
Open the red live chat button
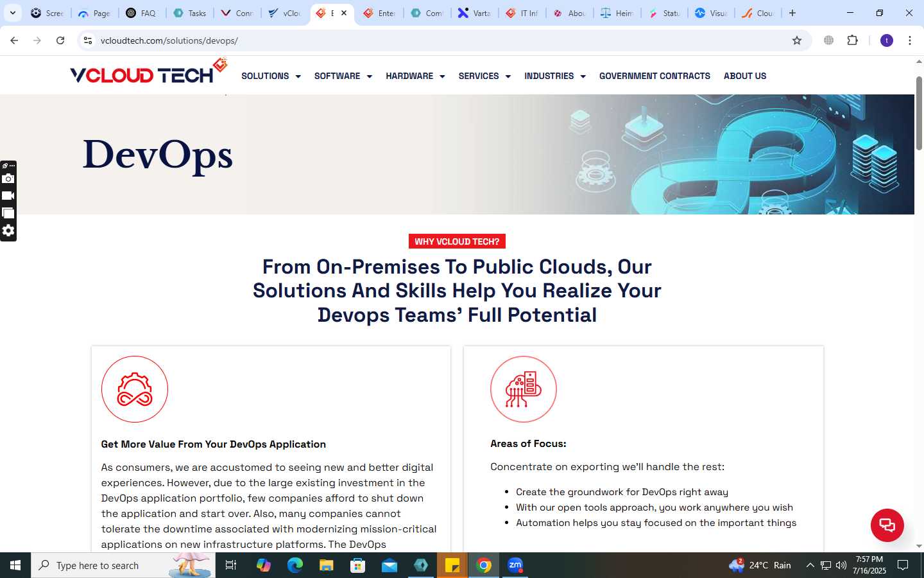click(887, 525)
